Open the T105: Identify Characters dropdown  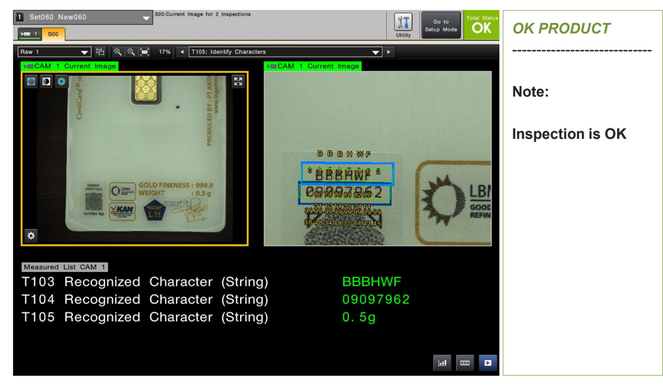click(285, 52)
